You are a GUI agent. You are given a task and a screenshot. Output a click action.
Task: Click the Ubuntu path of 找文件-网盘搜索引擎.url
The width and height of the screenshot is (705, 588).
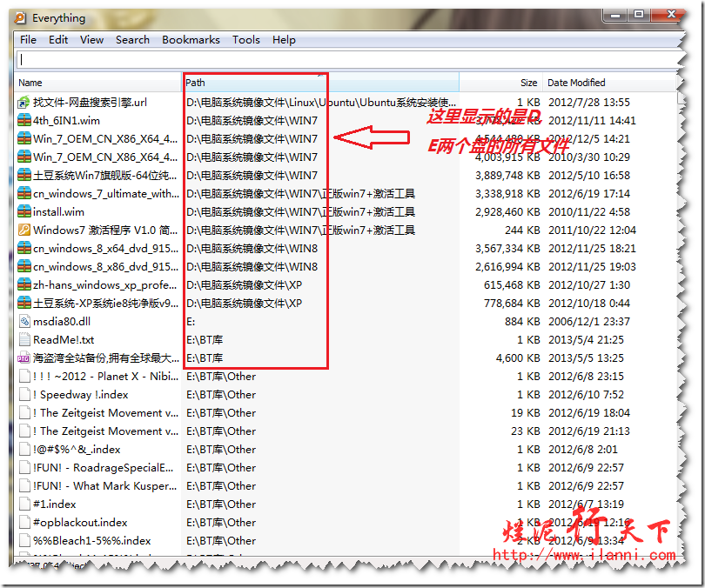(x=321, y=103)
